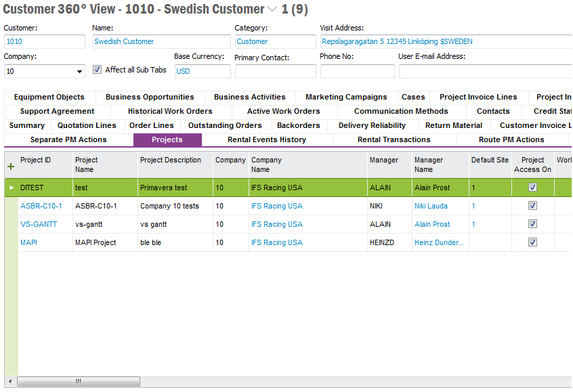Open the Company dropdown
The image size is (573, 392).
coord(80,72)
